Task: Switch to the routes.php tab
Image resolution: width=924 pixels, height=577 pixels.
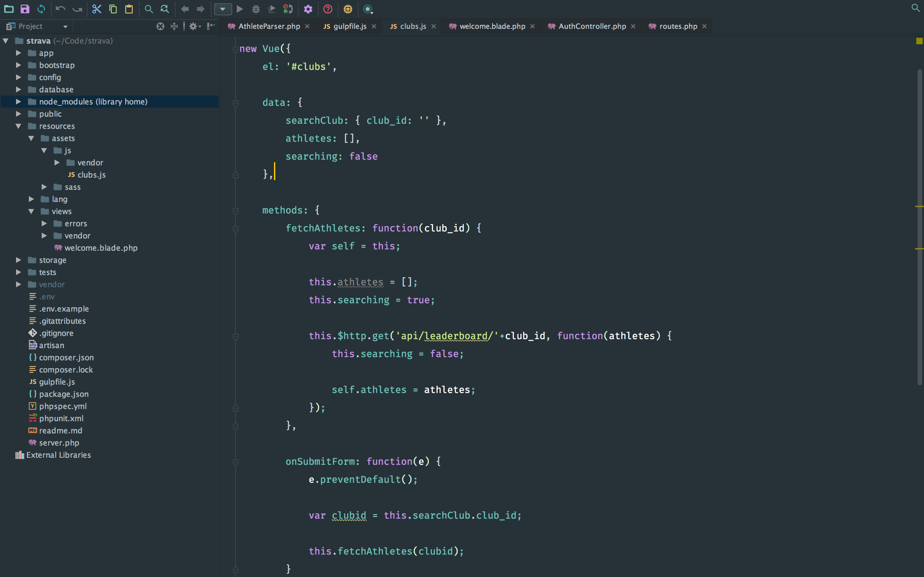Action: [678, 26]
